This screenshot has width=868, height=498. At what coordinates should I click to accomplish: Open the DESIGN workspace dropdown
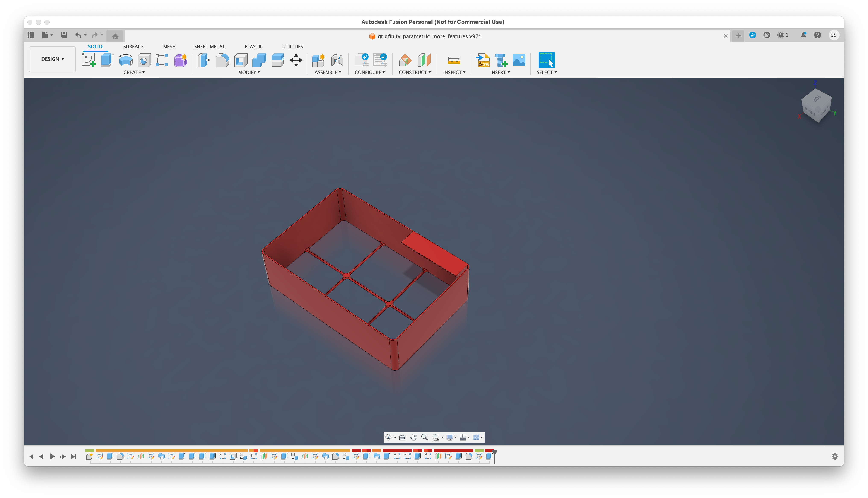point(52,59)
